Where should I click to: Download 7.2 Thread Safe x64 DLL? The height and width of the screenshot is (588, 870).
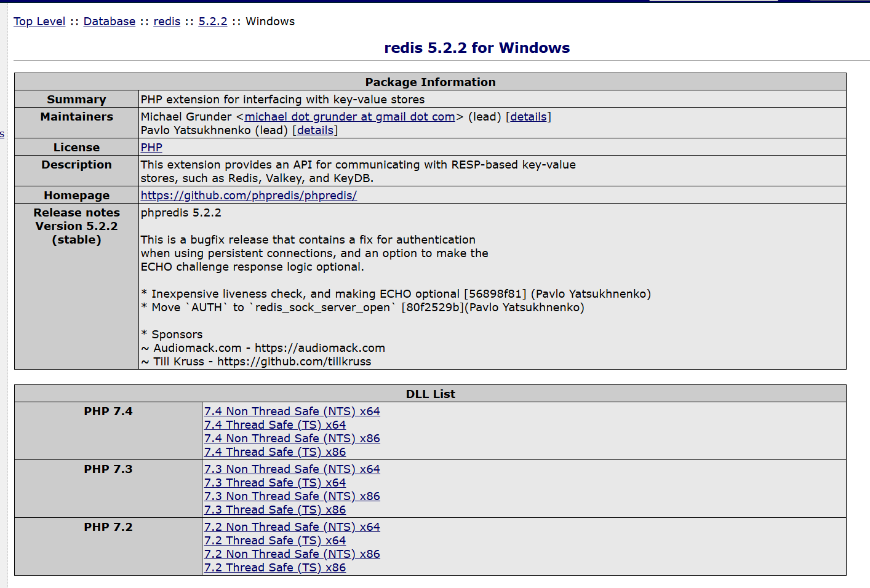(x=274, y=541)
